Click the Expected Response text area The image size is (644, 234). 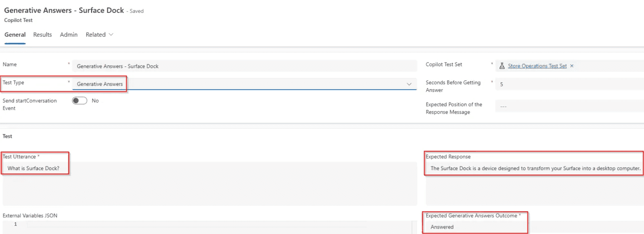[x=535, y=183]
